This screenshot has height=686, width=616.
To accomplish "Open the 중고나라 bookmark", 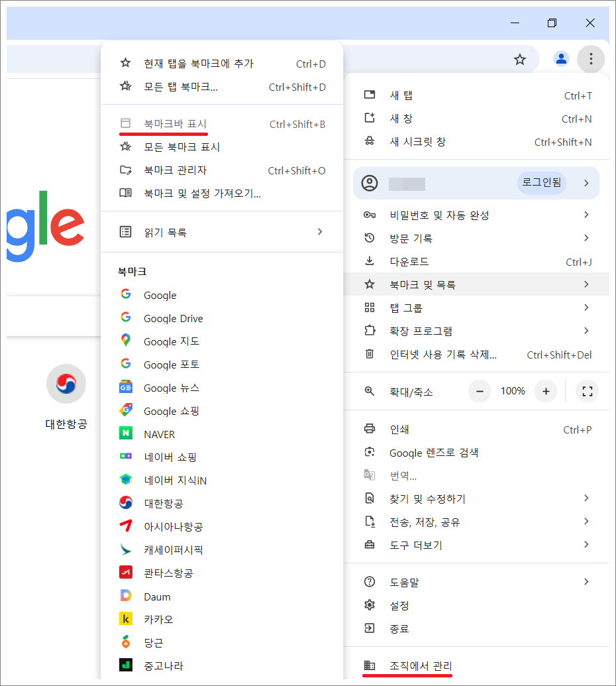I will click(x=222, y=666).
